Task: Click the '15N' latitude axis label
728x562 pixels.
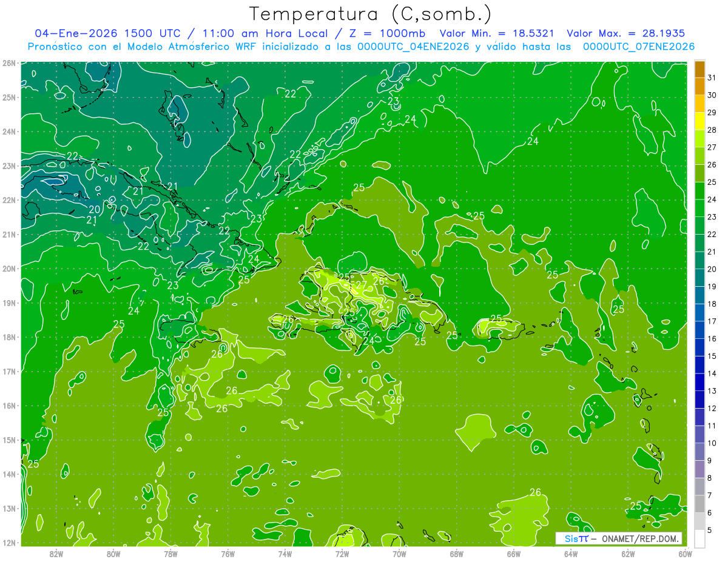Action: [8, 440]
